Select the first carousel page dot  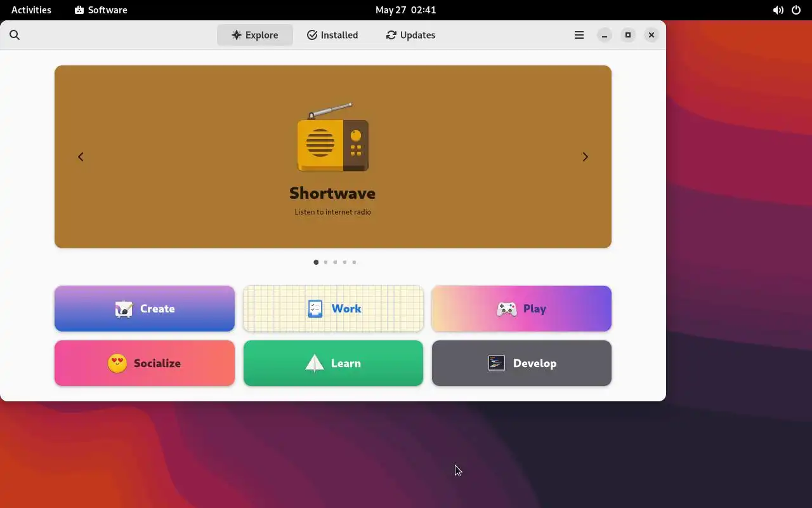(x=316, y=262)
